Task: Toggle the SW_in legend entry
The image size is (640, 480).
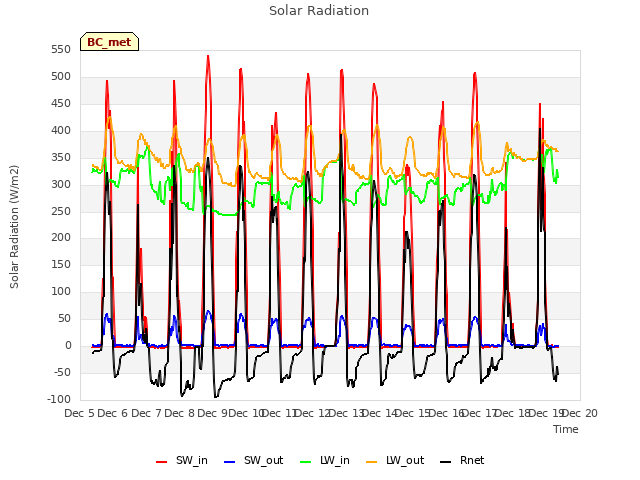Action: point(182,460)
